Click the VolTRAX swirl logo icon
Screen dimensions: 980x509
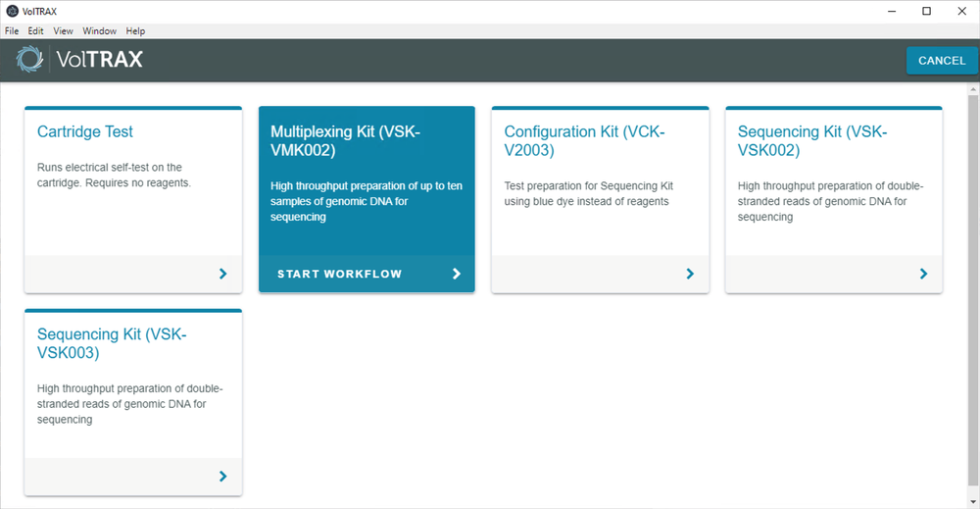tap(28, 60)
